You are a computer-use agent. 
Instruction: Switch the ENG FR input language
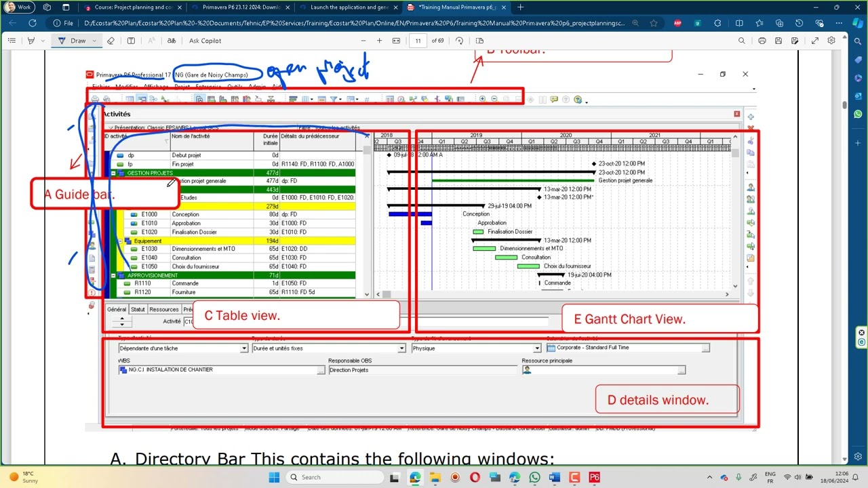coord(770,477)
